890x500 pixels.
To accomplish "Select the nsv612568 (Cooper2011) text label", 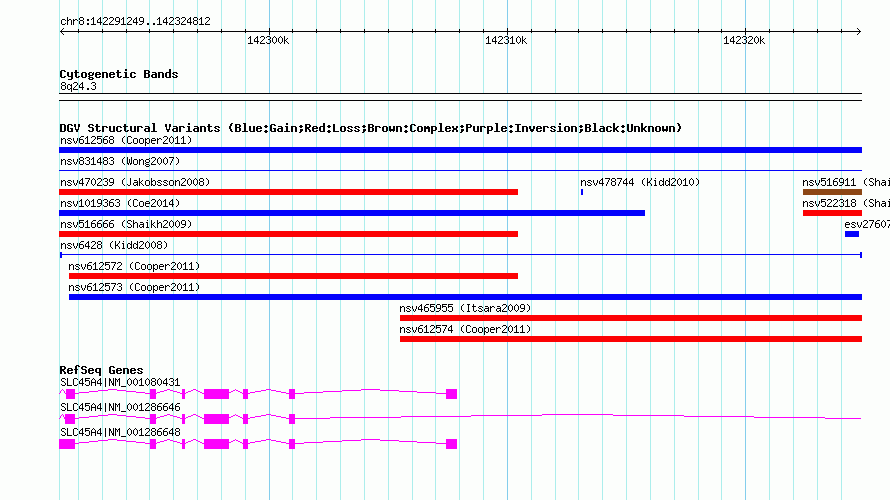I will coord(126,140).
